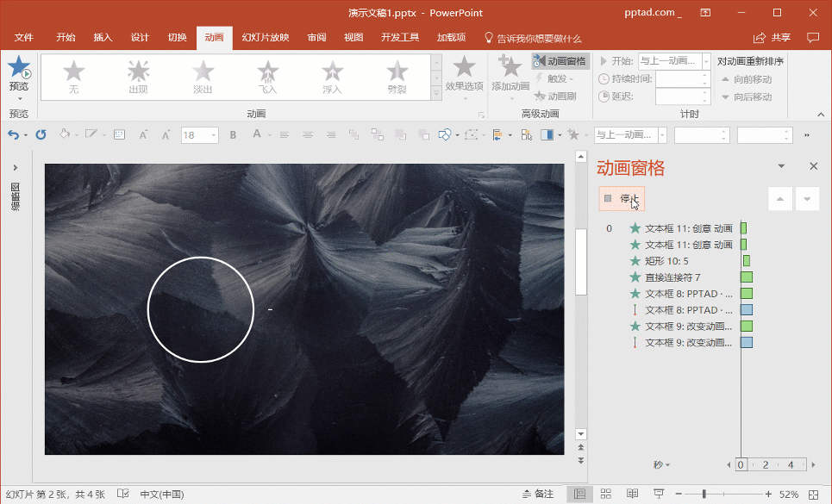This screenshot has height=504, width=832.
Task: Switch to the 幻灯片放映 ribbon tab
Action: 266,37
